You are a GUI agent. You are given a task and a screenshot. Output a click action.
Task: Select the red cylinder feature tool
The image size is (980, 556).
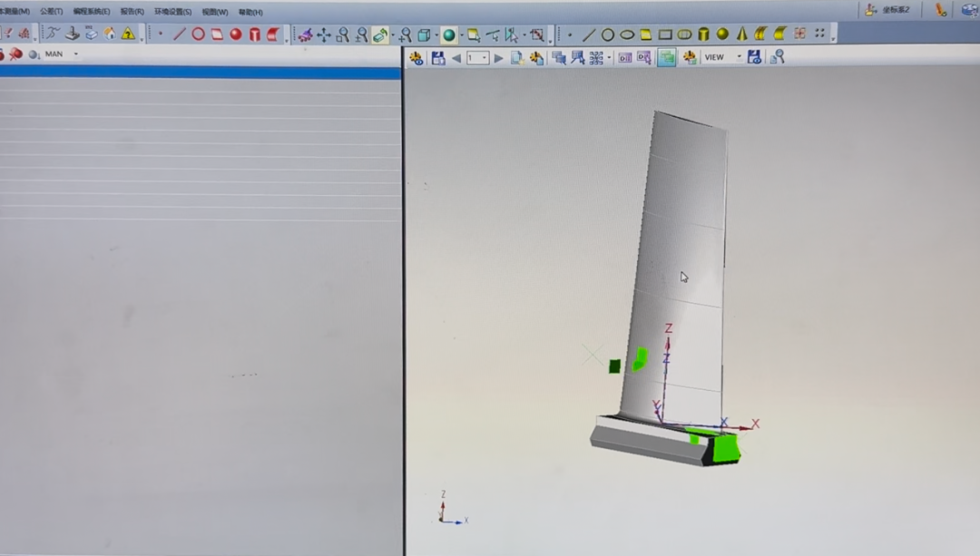coord(255,34)
